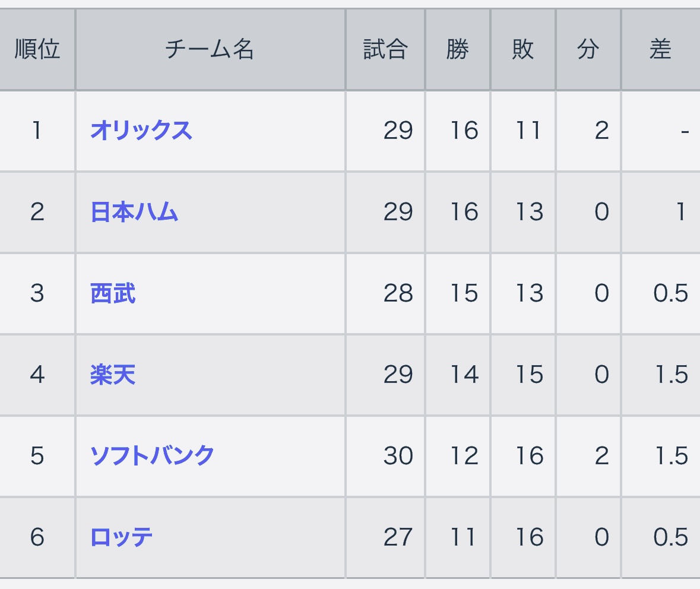This screenshot has height=589, width=700.
Task: Open the オリックス team link
Action: [x=141, y=131]
